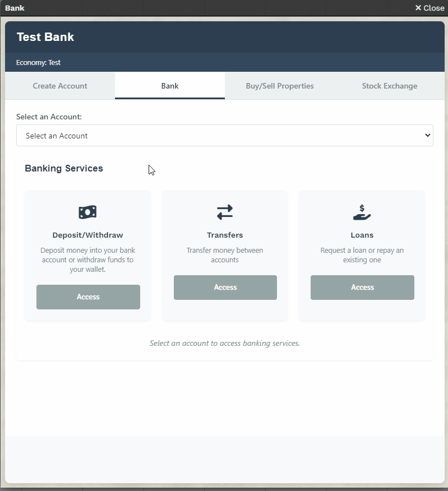The height and width of the screenshot is (491, 448).
Task: Select the Bank tab
Action: (170, 86)
